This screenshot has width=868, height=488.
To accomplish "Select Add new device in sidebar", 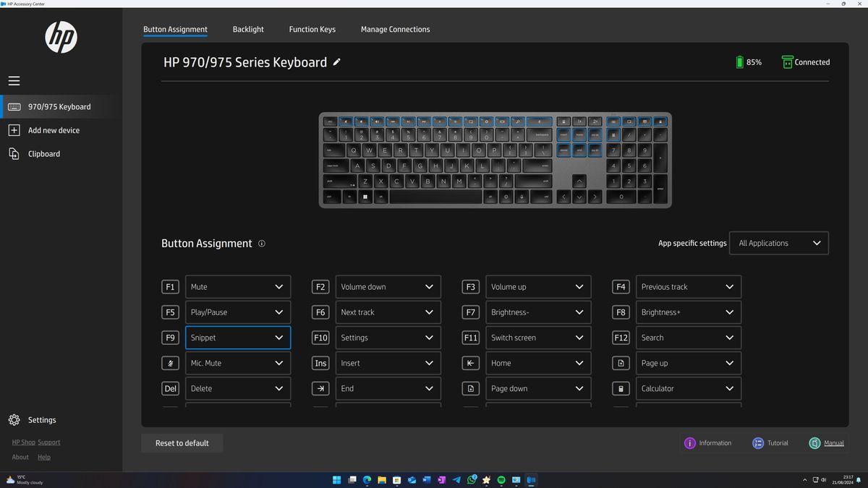I will [x=54, y=130].
